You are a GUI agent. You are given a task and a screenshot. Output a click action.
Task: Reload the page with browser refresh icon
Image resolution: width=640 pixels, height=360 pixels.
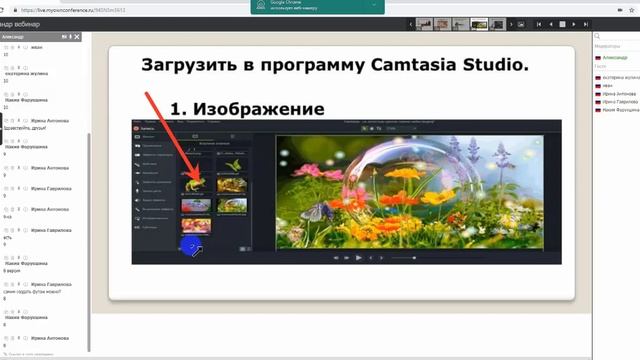(x=2, y=10)
